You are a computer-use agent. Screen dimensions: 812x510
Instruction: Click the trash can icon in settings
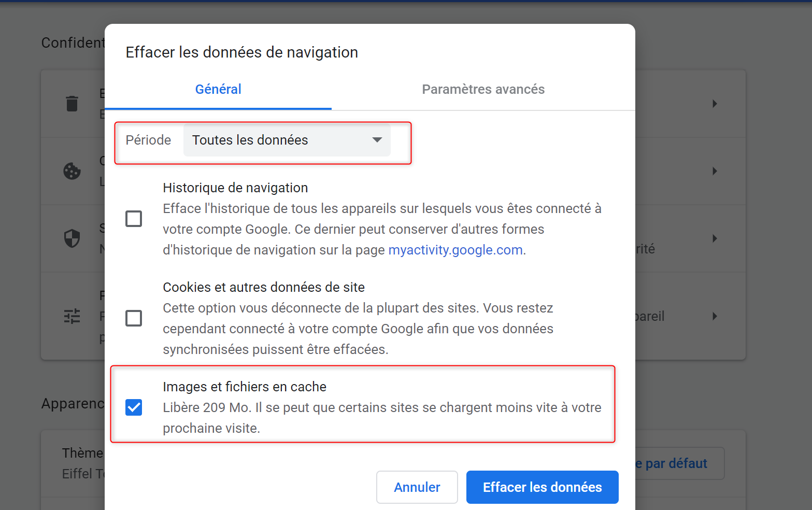72,104
